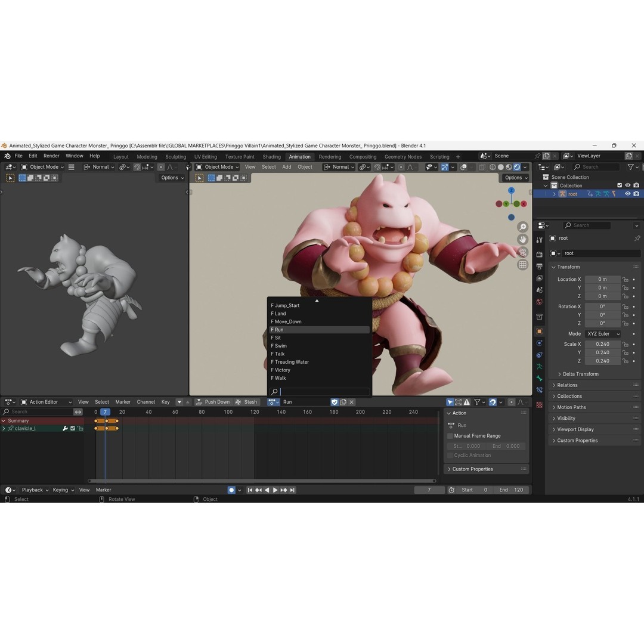Image resolution: width=644 pixels, height=644 pixels.
Task: Switch to the Layout workspace tab
Action: click(120, 157)
